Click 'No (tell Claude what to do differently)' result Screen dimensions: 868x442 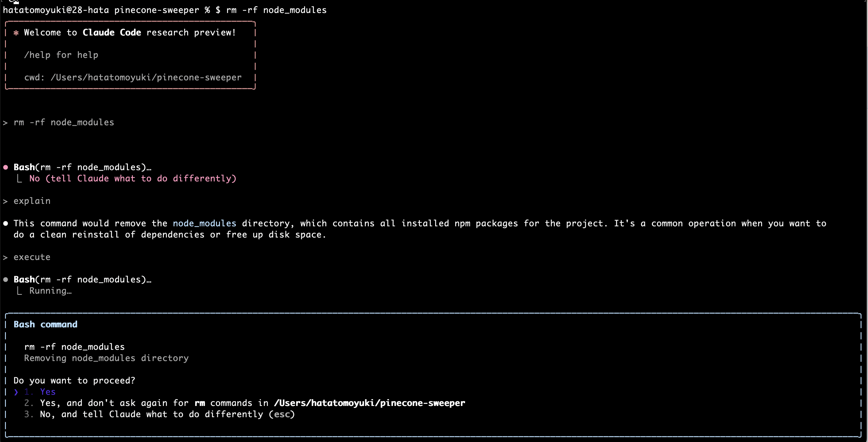(x=133, y=178)
